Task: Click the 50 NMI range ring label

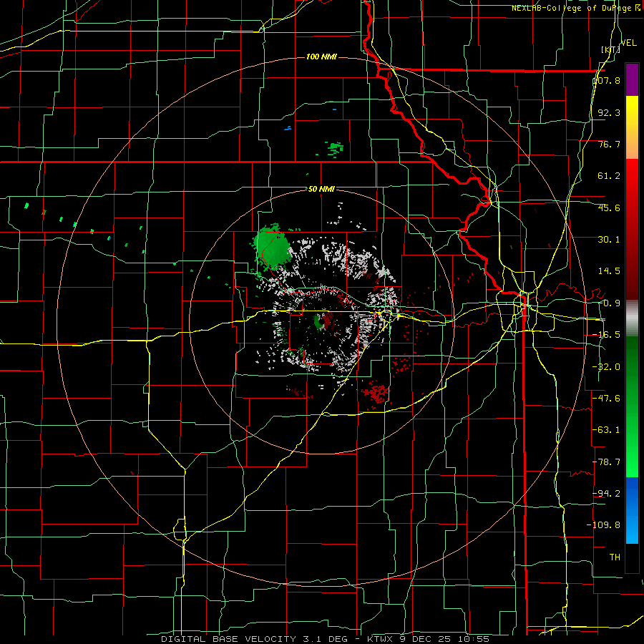Action: [321, 189]
